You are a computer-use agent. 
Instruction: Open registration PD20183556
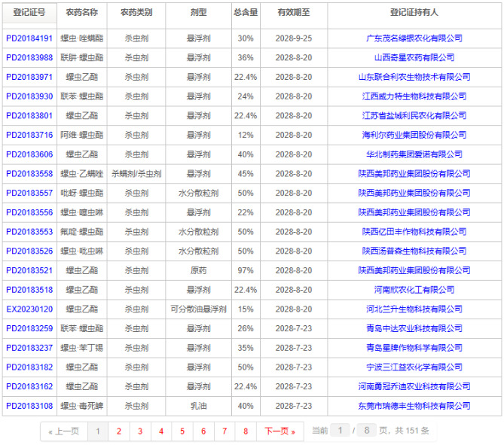(29, 212)
